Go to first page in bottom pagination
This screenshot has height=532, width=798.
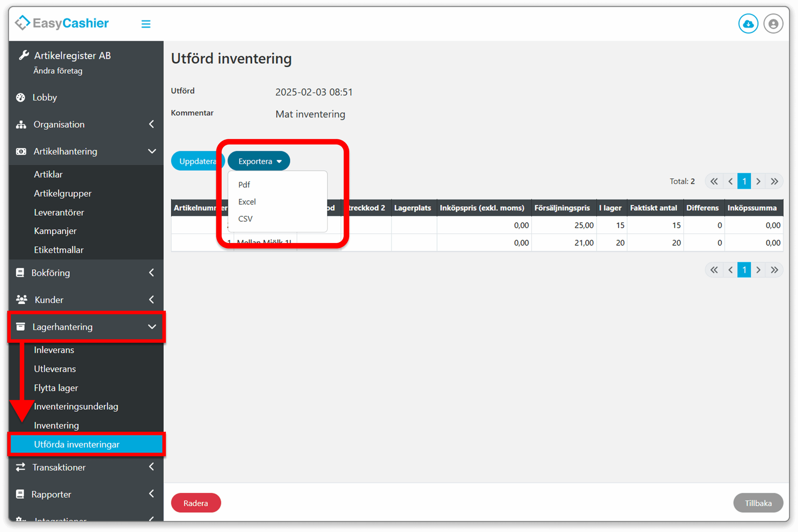coord(714,270)
